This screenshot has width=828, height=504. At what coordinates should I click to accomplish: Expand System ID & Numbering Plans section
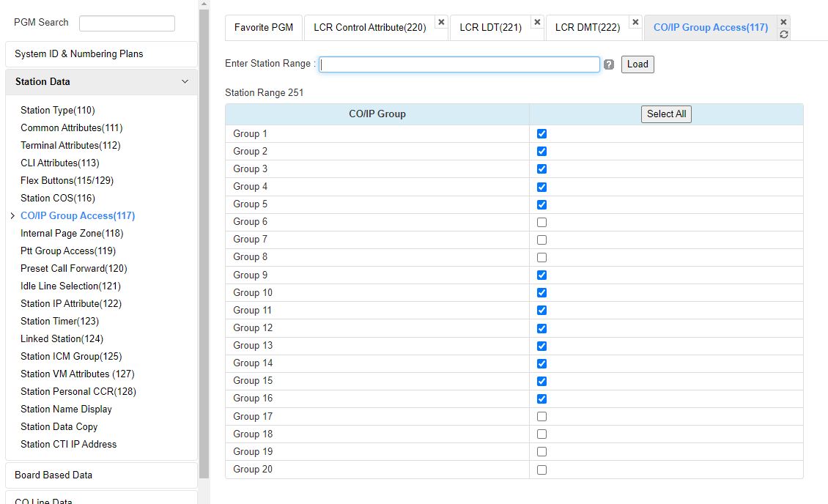pyautogui.click(x=101, y=54)
